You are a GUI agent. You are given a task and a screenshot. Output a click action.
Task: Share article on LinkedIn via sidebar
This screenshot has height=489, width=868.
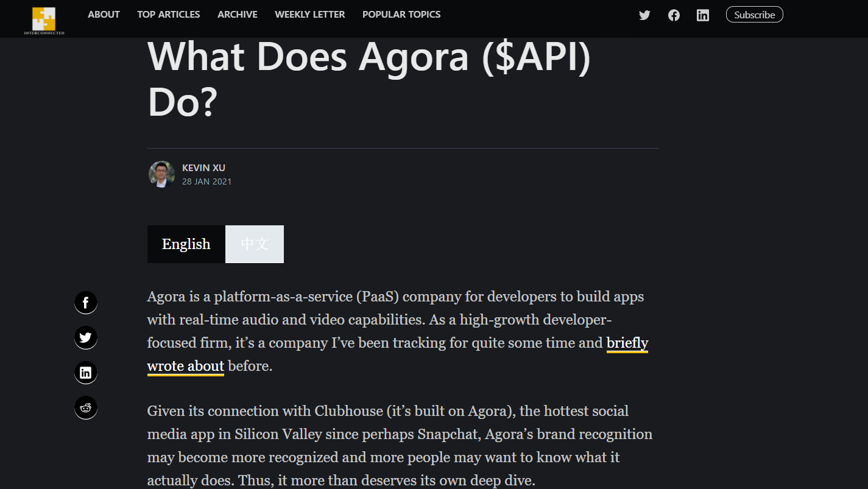pos(86,373)
